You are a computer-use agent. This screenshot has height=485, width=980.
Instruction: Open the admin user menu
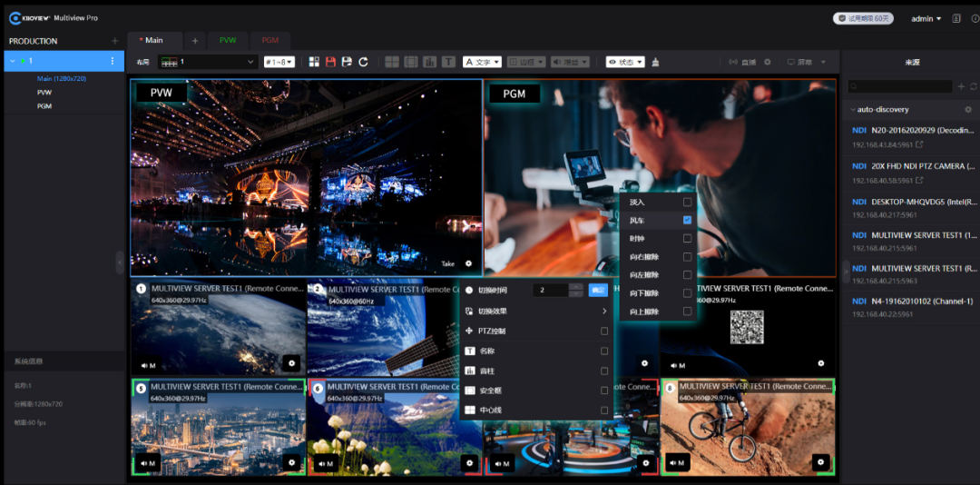(x=926, y=19)
